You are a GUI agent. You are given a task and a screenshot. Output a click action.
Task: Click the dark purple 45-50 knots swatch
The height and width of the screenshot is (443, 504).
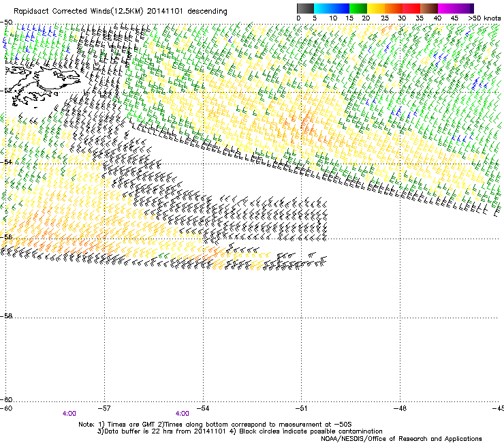464,8
